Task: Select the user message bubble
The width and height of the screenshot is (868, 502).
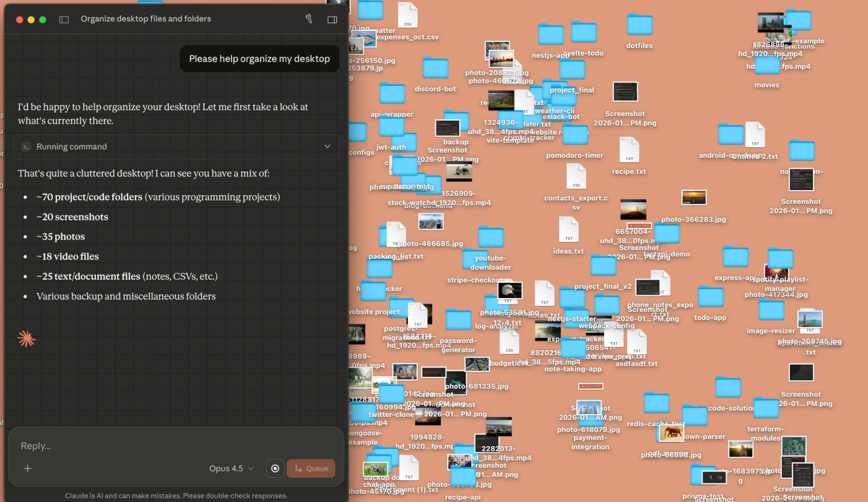Action: [259, 59]
